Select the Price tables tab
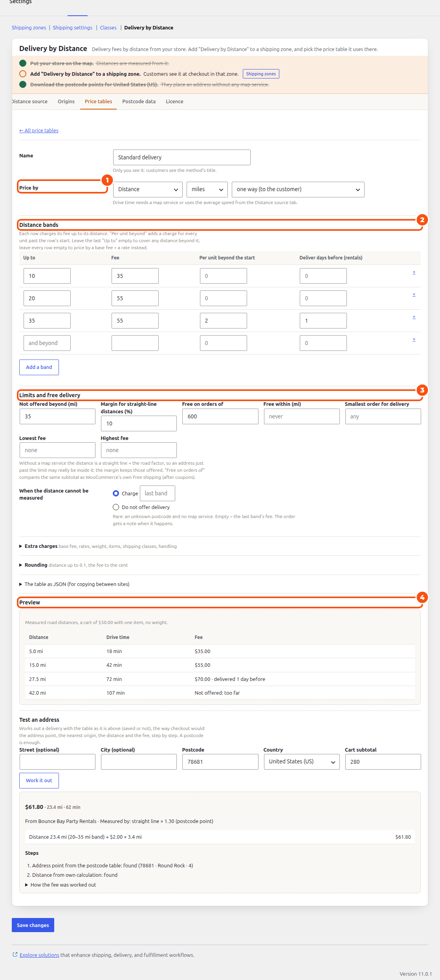The height and width of the screenshot is (980, 440). (98, 102)
